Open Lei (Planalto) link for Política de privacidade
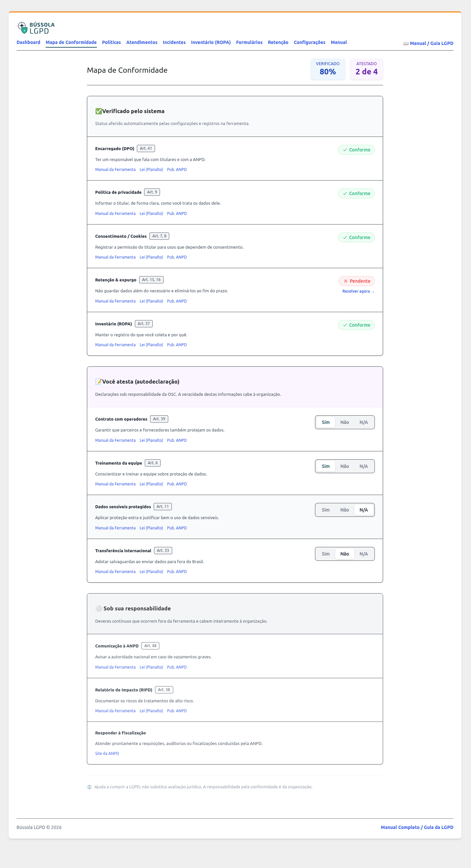The height and width of the screenshot is (868, 471). click(x=151, y=213)
